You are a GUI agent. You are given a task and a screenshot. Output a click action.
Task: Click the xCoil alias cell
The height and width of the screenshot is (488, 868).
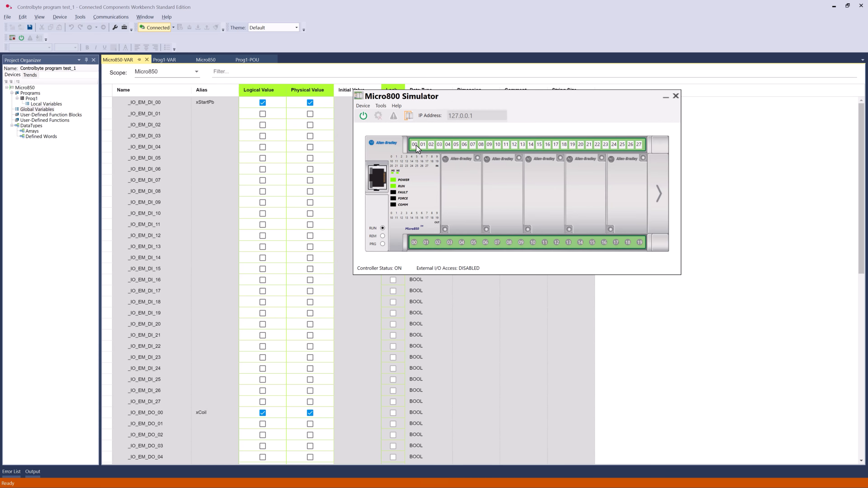click(x=215, y=412)
